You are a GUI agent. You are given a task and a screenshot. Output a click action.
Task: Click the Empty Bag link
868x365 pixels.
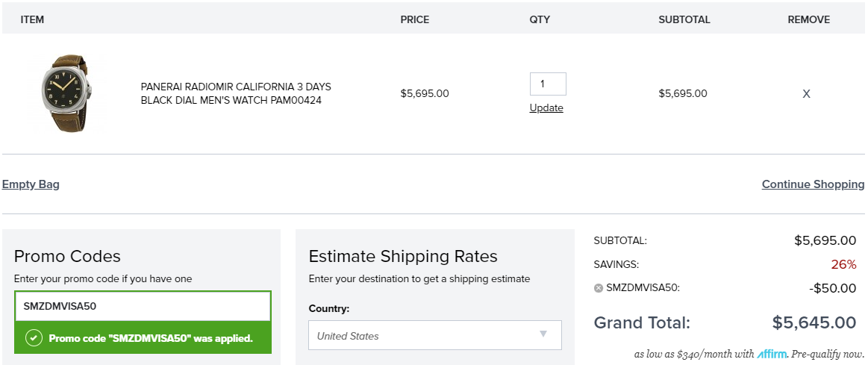pos(31,184)
